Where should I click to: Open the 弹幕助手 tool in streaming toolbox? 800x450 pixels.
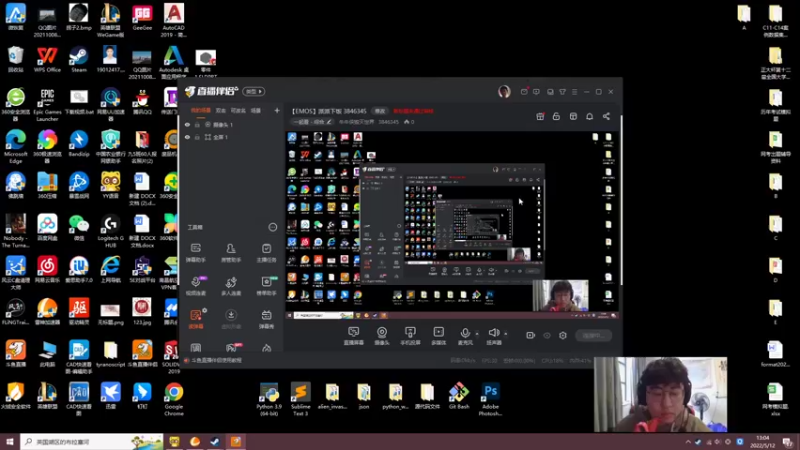tap(195, 253)
